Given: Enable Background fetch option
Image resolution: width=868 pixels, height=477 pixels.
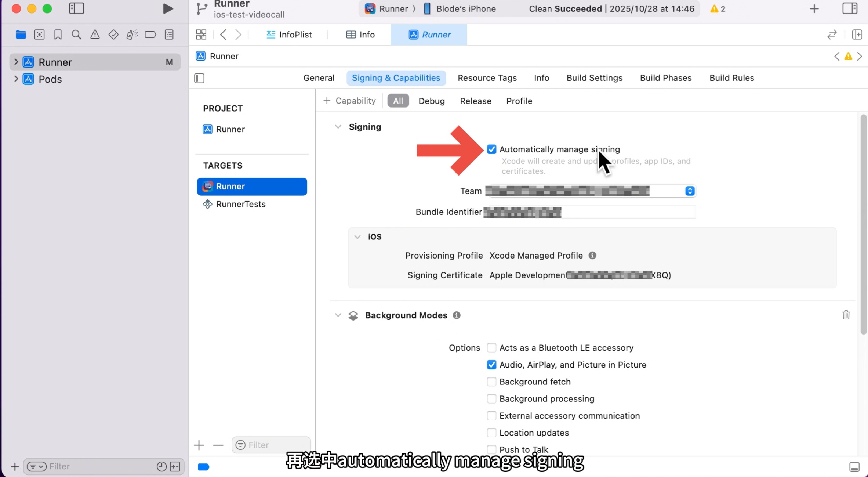Looking at the screenshot, I should pos(492,382).
